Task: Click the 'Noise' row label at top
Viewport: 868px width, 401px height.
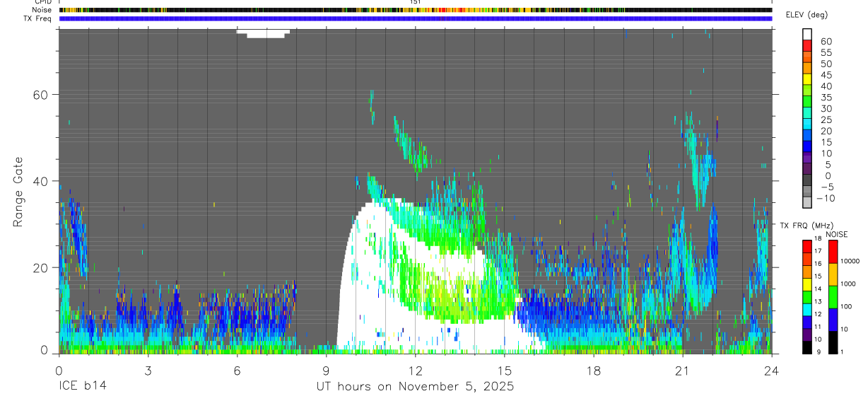Action: (43, 10)
